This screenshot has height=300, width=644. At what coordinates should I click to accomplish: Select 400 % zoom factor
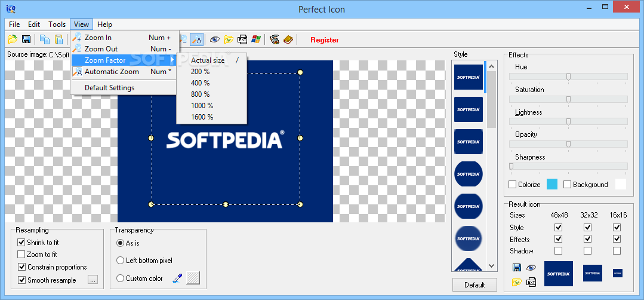pos(211,82)
